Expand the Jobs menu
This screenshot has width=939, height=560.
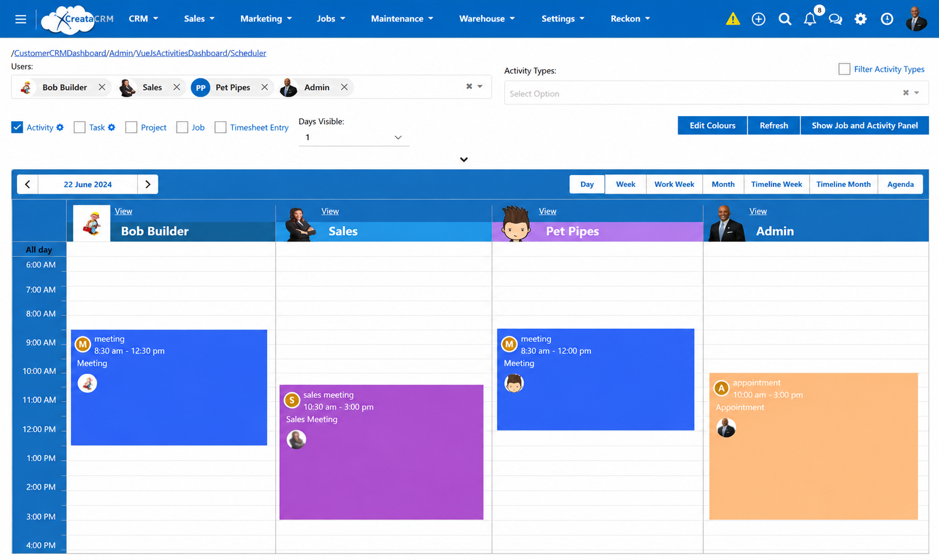(331, 18)
